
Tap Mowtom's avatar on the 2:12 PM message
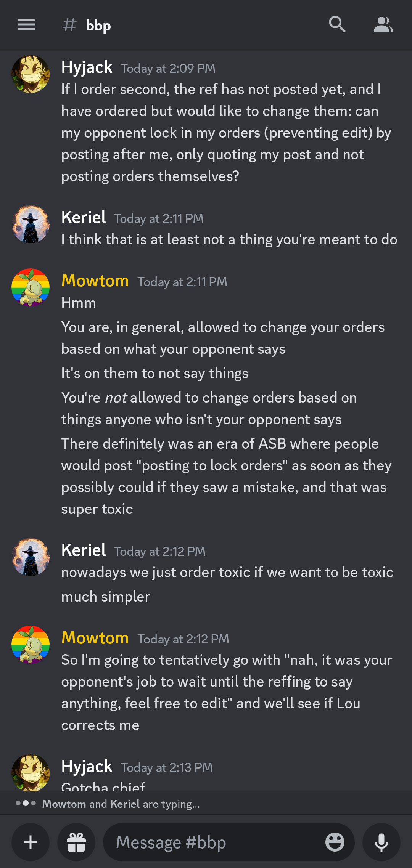31,645
